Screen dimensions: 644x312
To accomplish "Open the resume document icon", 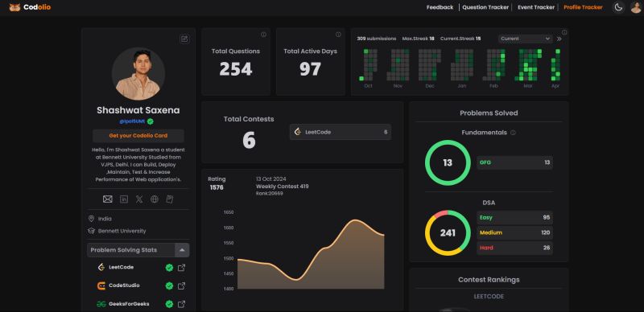I will pos(170,199).
